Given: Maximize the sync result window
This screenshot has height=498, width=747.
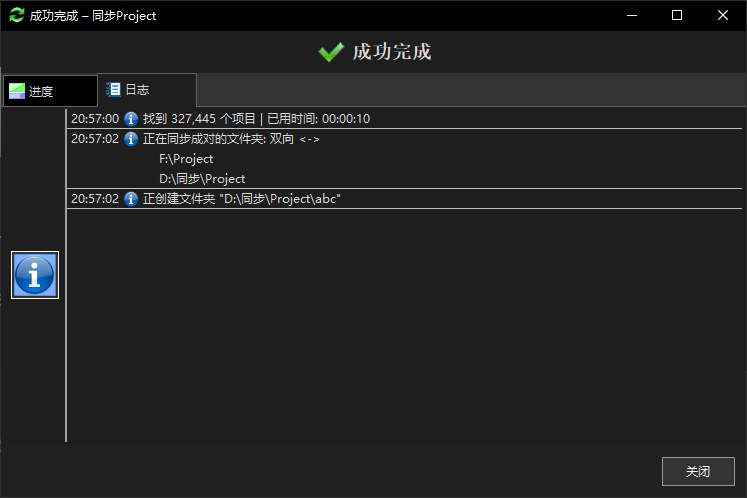Looking at the screenshot, I should point(677,15).
